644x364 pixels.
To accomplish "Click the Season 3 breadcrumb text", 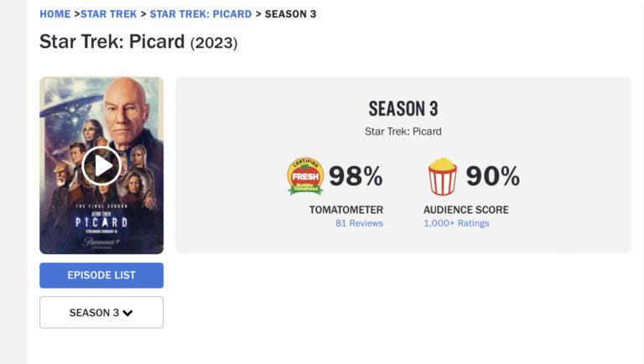I will pos(290,14).
